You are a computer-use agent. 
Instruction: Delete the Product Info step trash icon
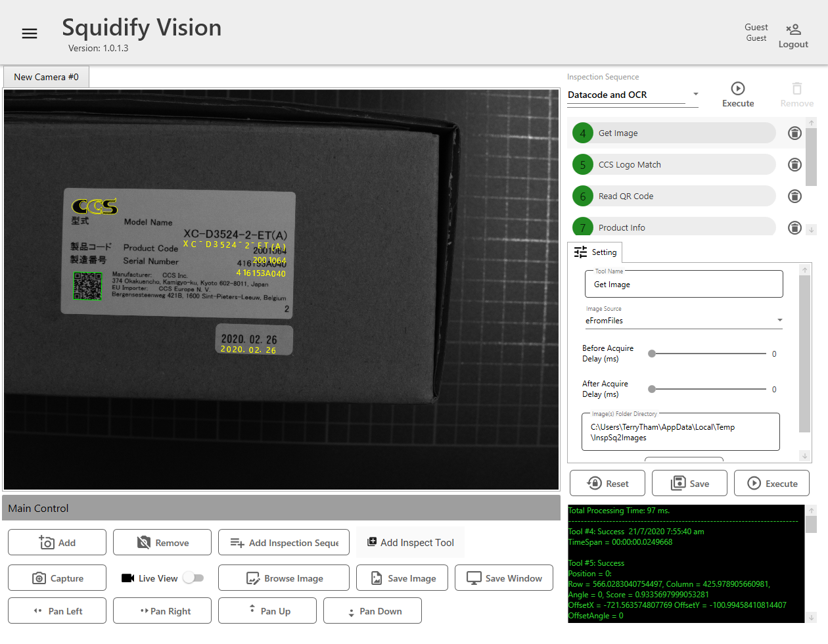point(794,227)
